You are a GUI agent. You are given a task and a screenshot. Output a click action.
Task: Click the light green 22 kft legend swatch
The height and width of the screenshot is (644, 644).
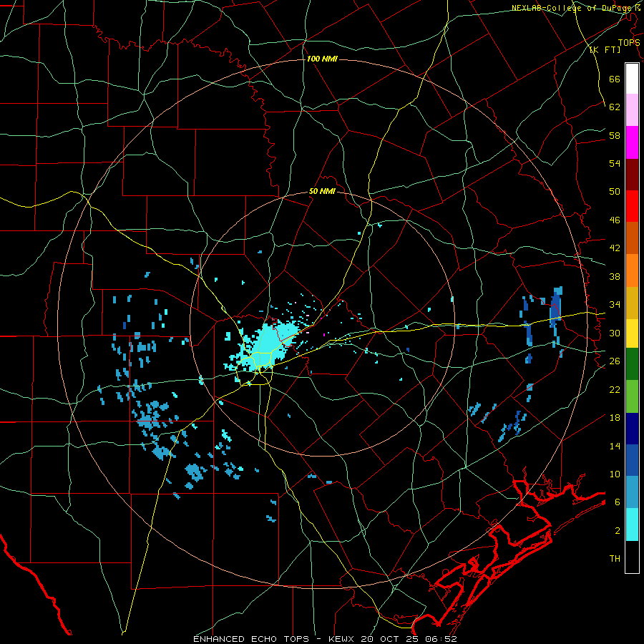pyautogui.click(x=632, y=396)
